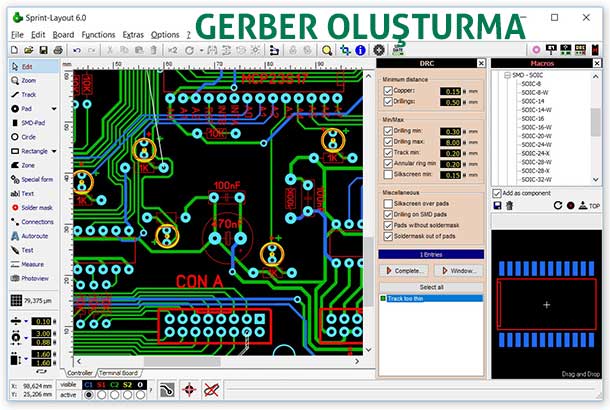Click the delete macro trash icon
Screen dimensions: 610x410
pyautogui.click(x=510, y=205)
